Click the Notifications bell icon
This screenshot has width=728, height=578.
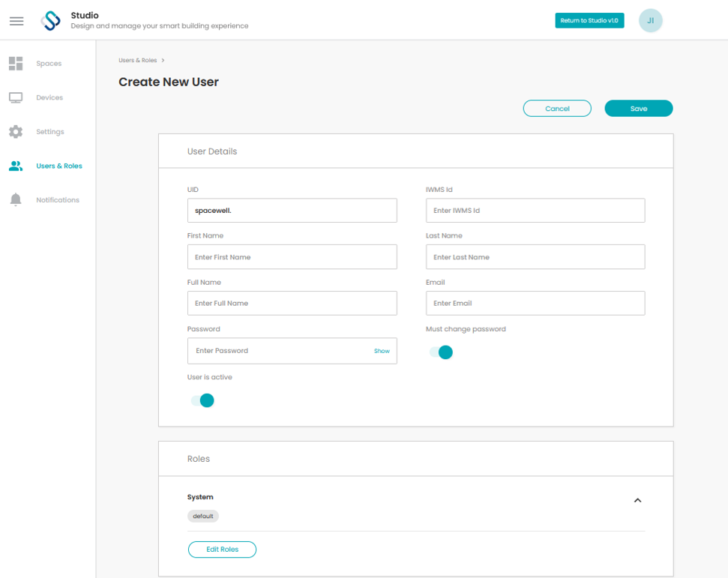16,199
